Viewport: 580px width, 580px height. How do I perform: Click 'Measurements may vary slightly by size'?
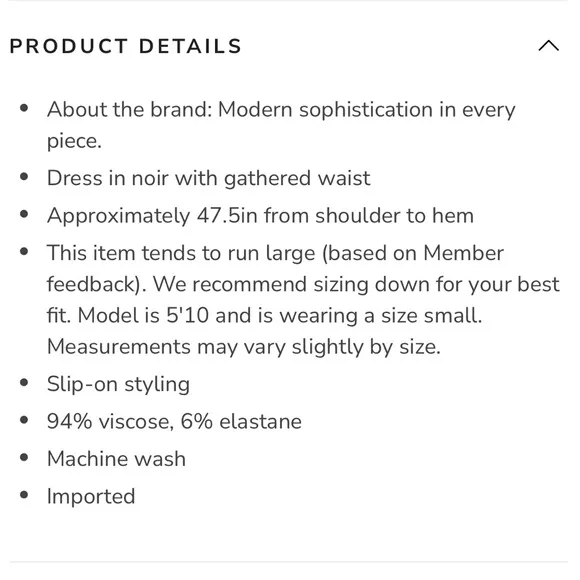click(244, 347)
